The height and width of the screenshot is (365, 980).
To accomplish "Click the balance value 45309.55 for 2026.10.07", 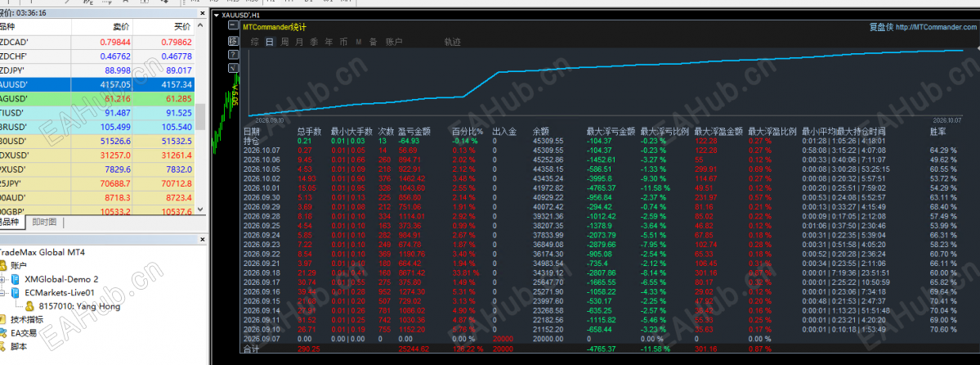I will (x=548, y=151).
